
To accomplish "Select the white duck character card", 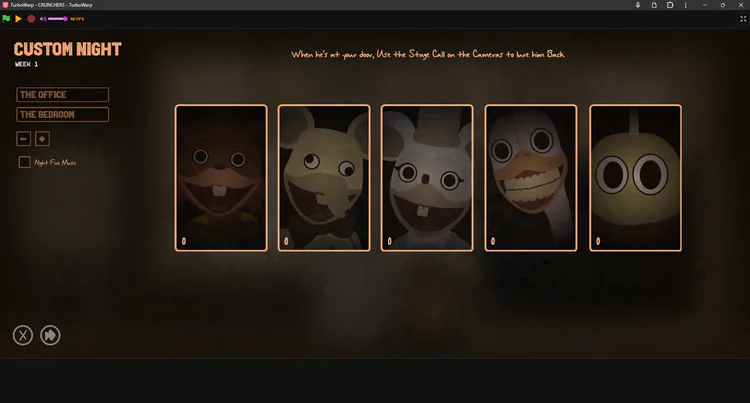I will (531, 178).
